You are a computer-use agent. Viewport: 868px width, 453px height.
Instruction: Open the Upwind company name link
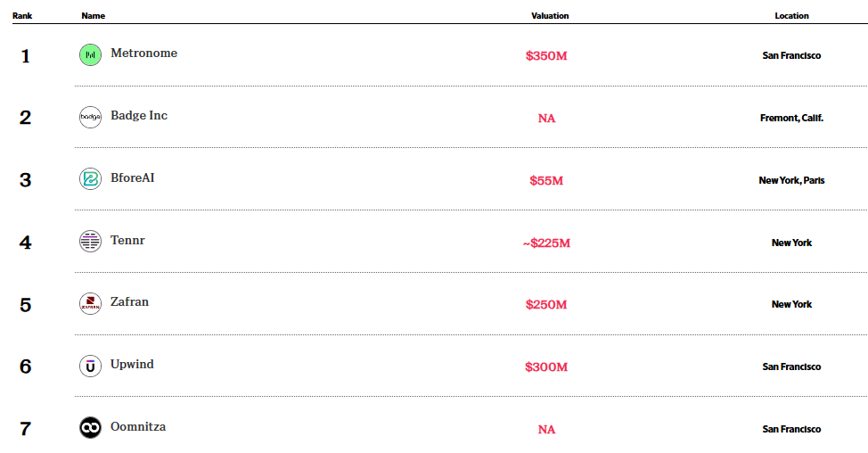pos(131,365)
